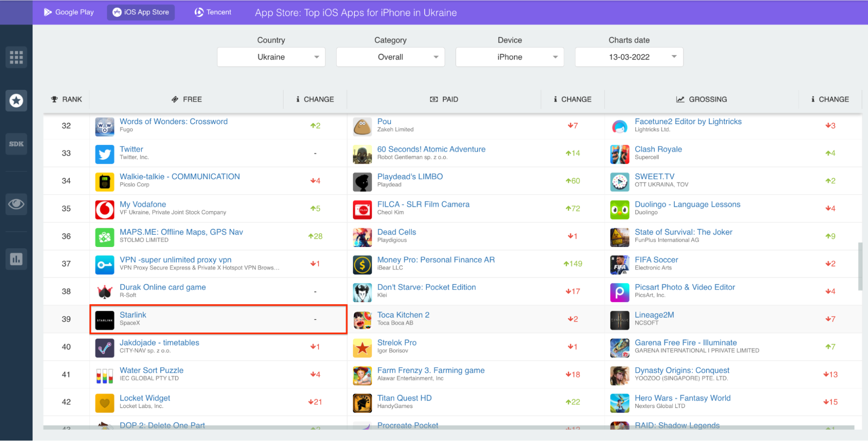Click the FIFA Soccer app icon
The height and width of the screenshot is (441, 868).
(620, 264)
